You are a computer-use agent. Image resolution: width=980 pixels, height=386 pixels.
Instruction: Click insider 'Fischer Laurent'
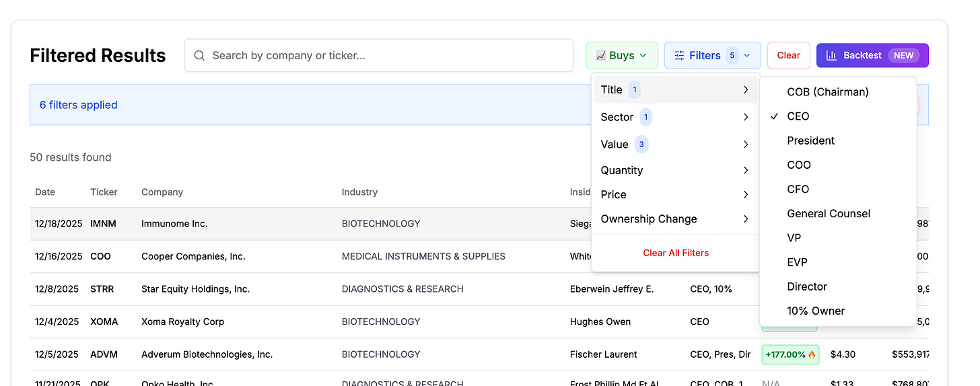click(604, 354)
